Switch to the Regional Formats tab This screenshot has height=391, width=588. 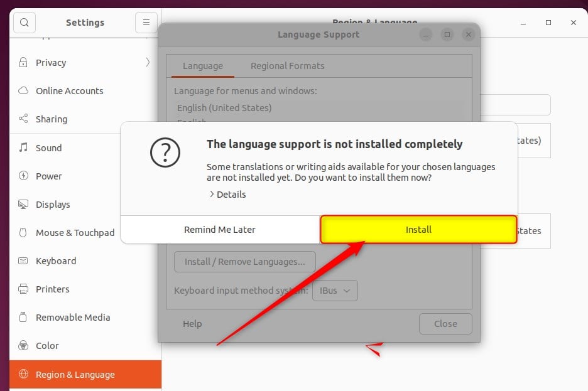[287, 65]
